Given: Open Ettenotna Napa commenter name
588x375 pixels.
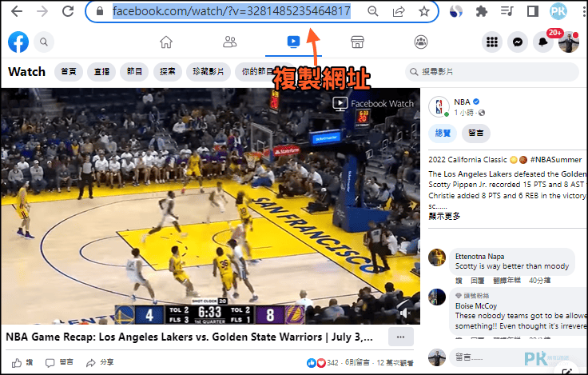Looking at the screenshot, I should coord(479,257).
